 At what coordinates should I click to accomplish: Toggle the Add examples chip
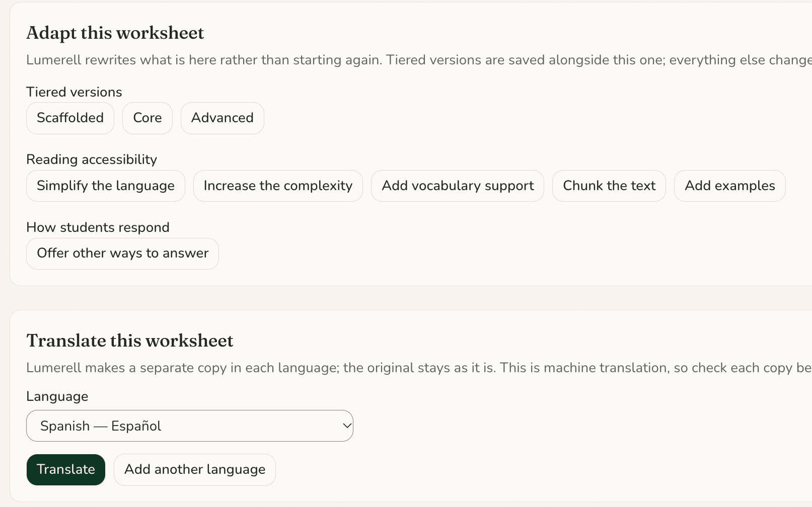point(730,186)
